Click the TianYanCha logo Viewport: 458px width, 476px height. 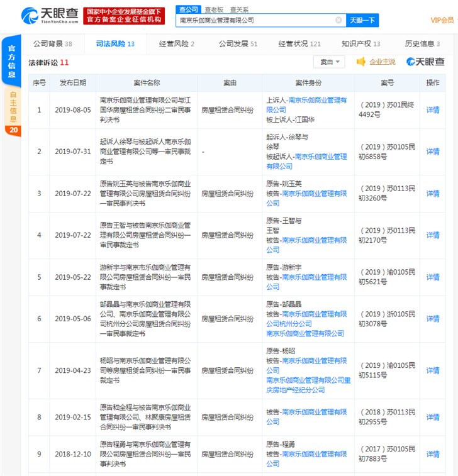50,16
